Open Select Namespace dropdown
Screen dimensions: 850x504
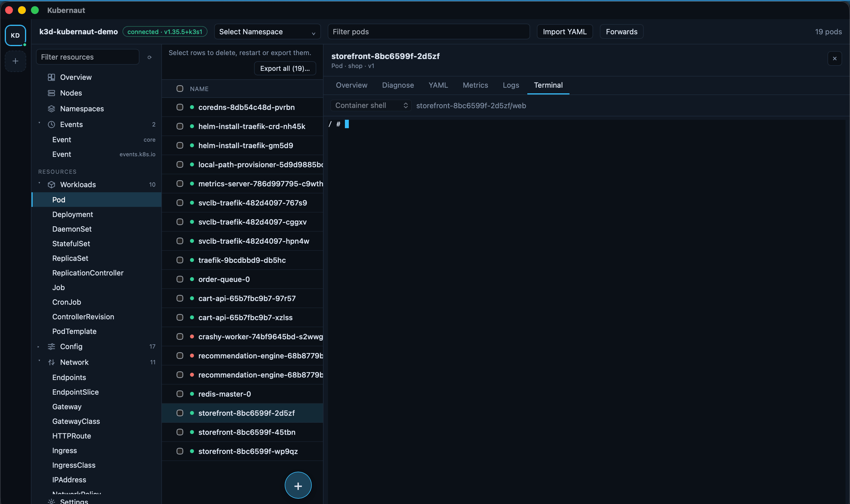pyautogui.click(x=267, y=31)
